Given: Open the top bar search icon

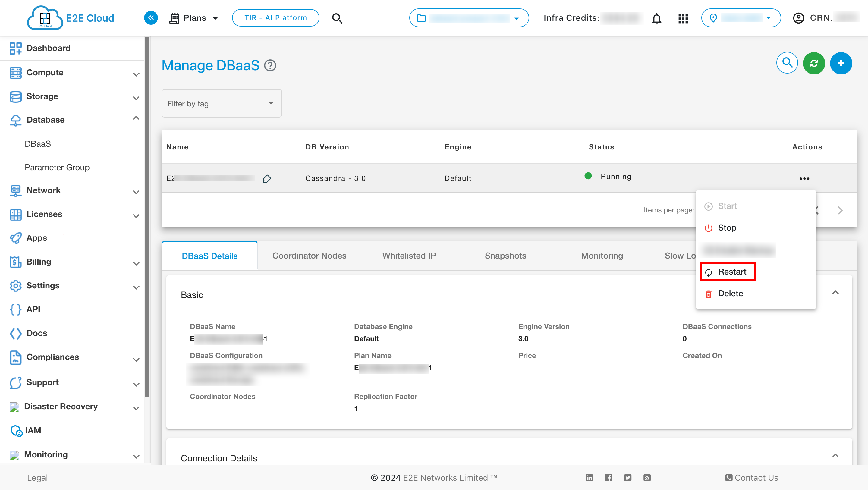Looking at the screenshot, I should pyautogui.click(x=337, y=18).
